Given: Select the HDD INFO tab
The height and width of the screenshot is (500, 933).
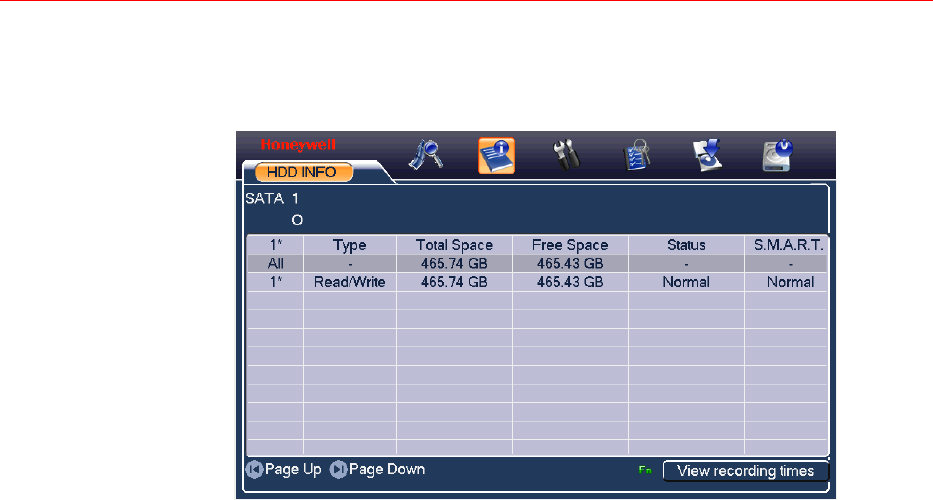Looking at the screenshot, I should [x=303, y=172].
